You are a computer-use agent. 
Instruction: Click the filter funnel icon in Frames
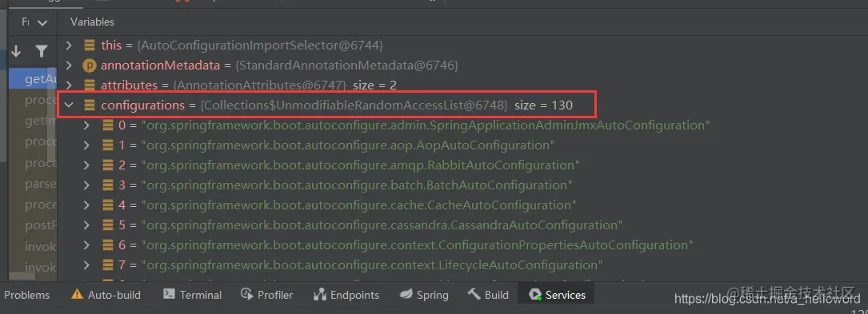42,51
